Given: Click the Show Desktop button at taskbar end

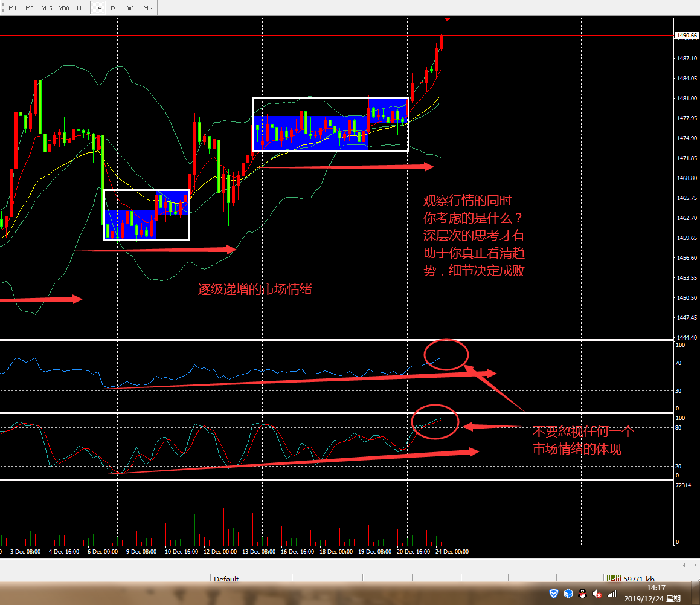Looking at the screenshot, I should pyautogui.click(x=696, y=593).
